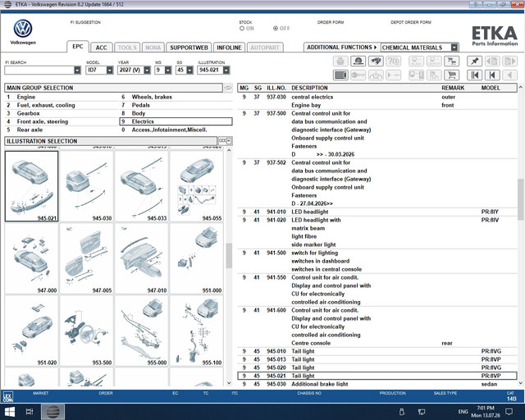
Task: Switch to the EPC tab
Action: [x=78, y=47]
